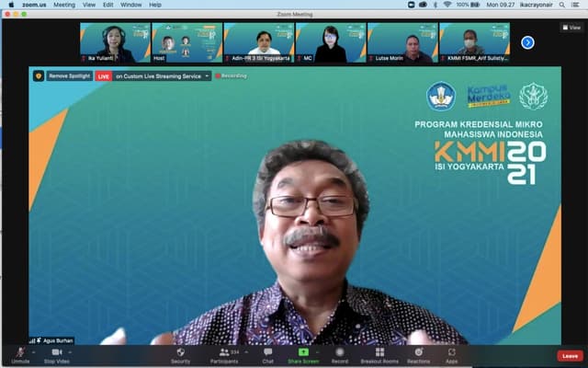Expand the arrow beside Participants

246,352
